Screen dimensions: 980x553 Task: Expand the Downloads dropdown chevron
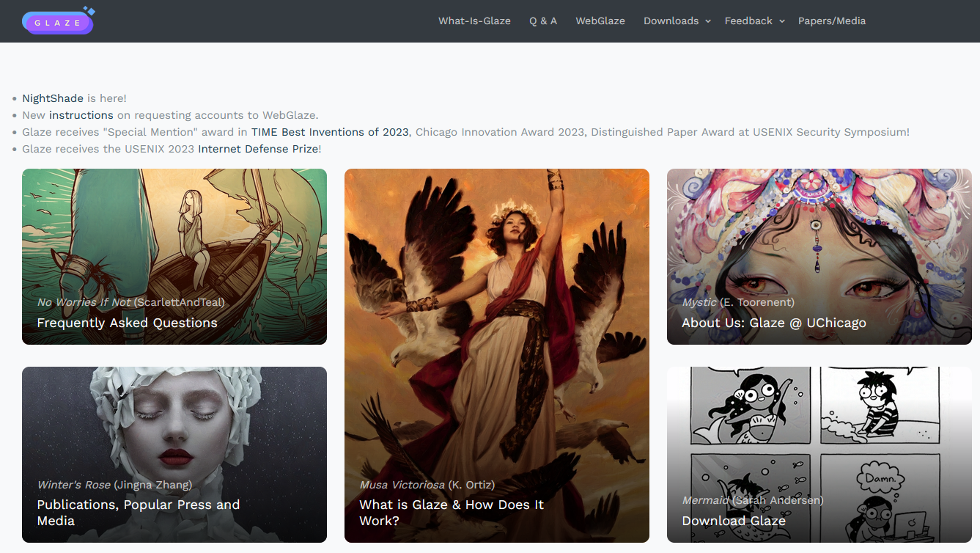pyautogui.click(x=708, y=21)
